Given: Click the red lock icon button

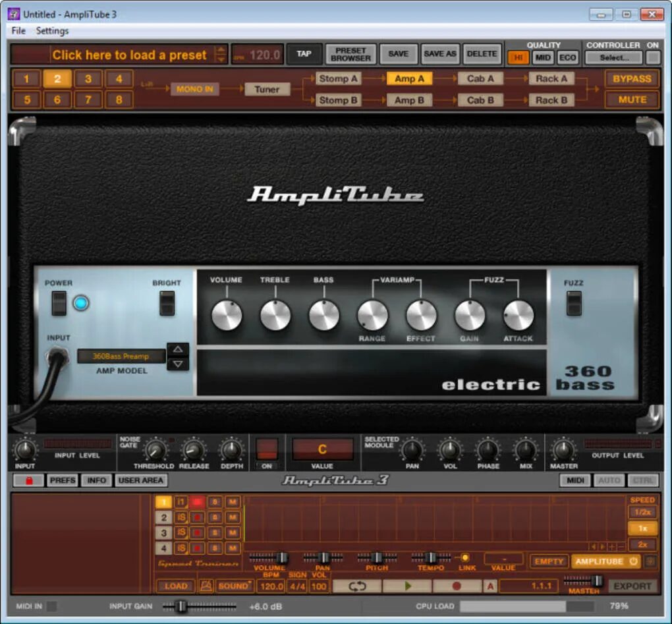Looking at the screenshot, I should tap(29, 480).
